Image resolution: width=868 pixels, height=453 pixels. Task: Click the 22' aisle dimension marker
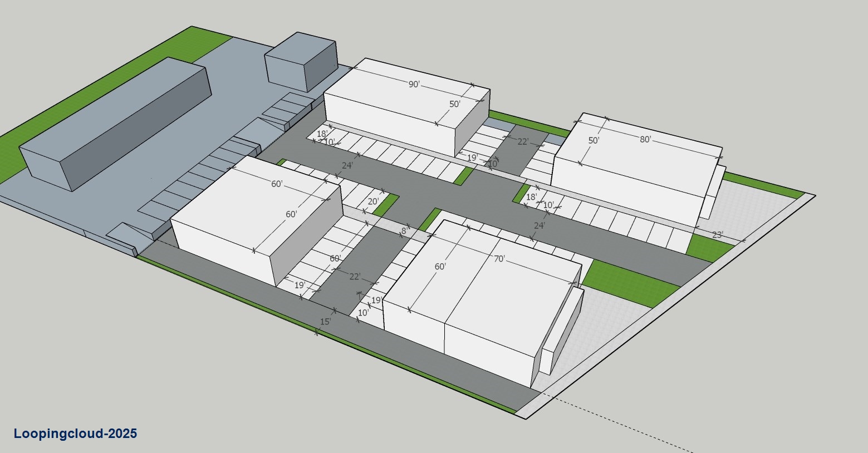pyautogui.click(x=522, y=141)
